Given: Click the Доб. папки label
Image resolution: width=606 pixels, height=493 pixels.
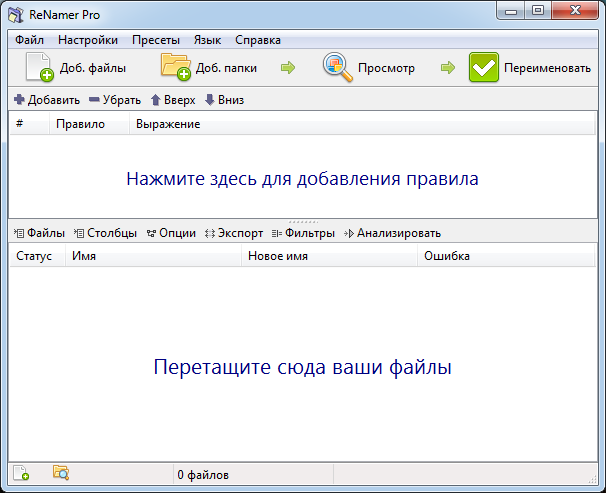Looking at the screenshot, I should [226, 68].
